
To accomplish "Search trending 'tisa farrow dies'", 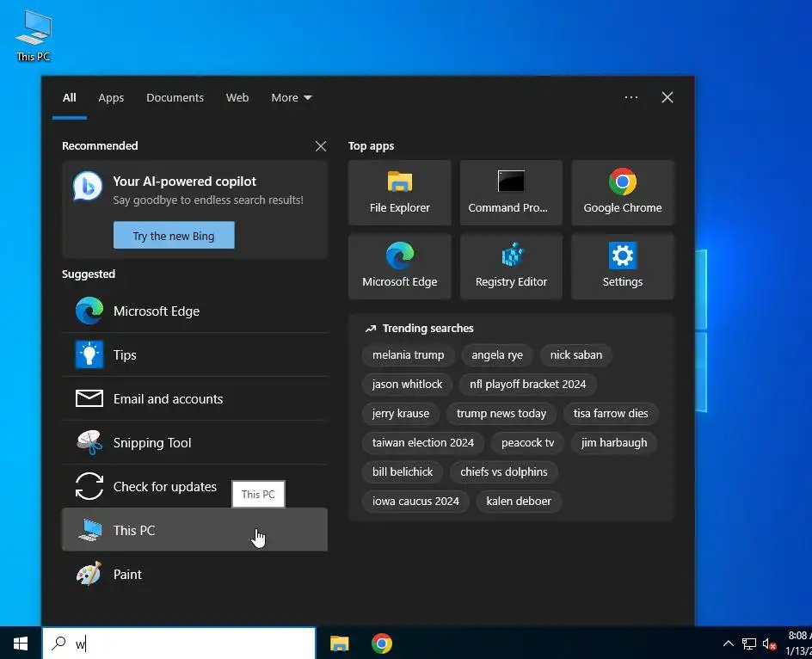I will pyautogui.click(x=611, y=413).
